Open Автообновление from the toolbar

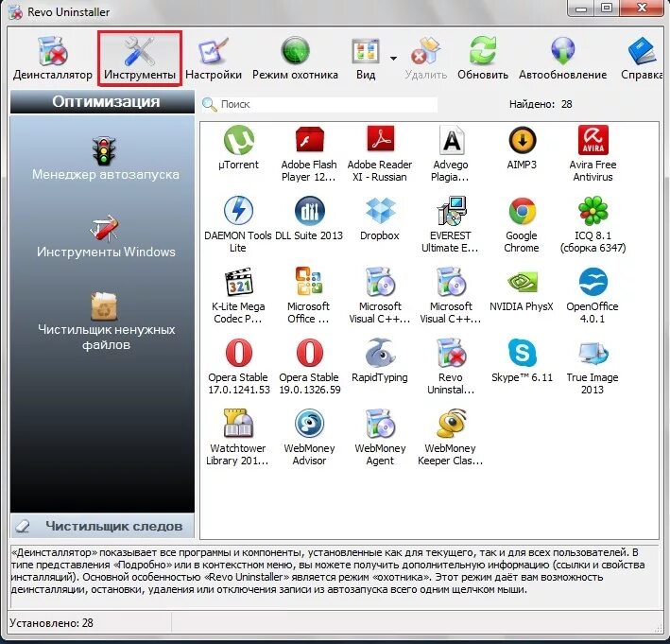coord(563,59)
